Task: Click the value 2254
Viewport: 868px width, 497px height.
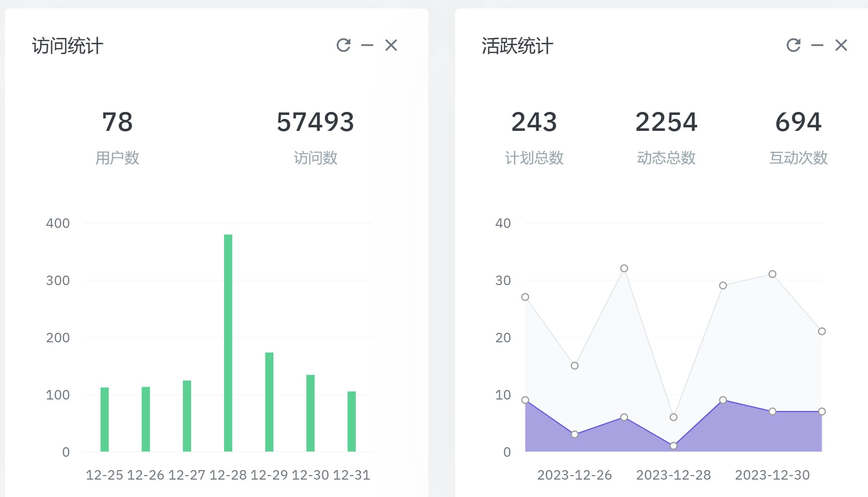Action: tap(666, 122)
